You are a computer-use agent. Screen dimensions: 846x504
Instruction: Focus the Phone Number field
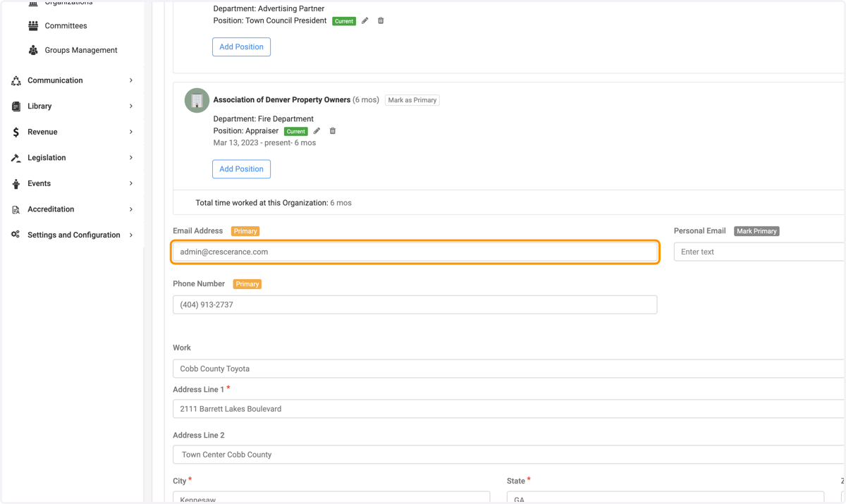pyautogui.click(x=415, y=305)
